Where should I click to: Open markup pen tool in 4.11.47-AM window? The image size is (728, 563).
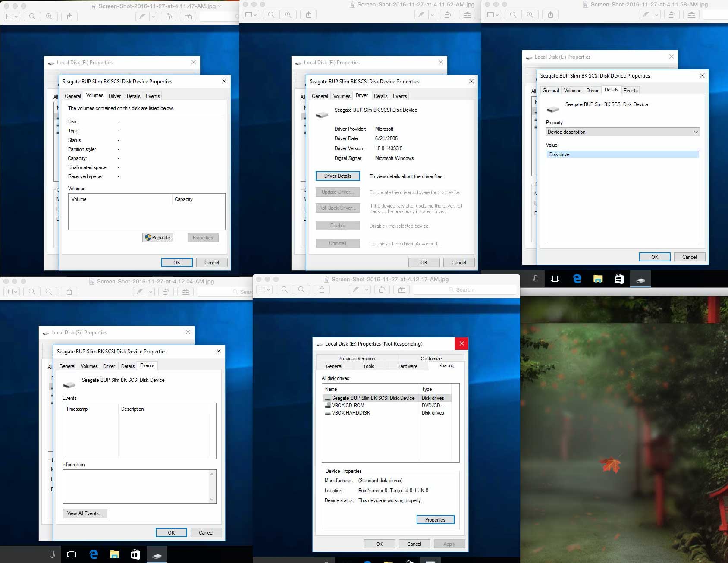pos(142,16)
